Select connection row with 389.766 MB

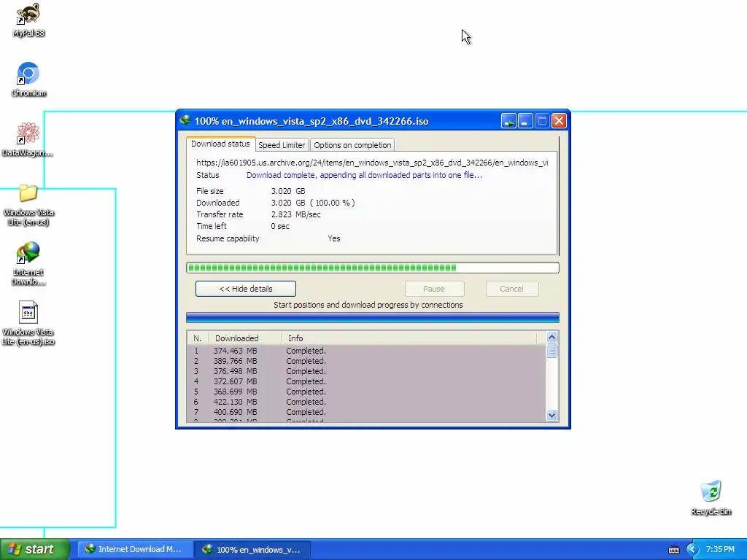(x=366, y=361)
